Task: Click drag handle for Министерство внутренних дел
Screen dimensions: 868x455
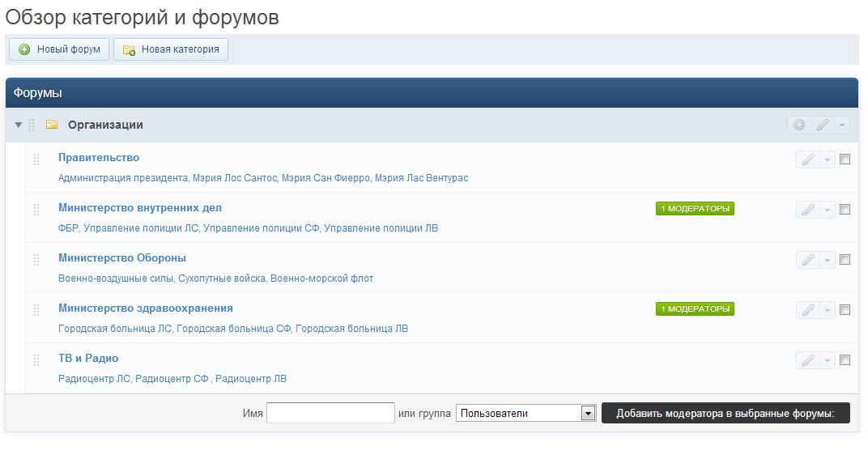Action: [x=36, y=210]
